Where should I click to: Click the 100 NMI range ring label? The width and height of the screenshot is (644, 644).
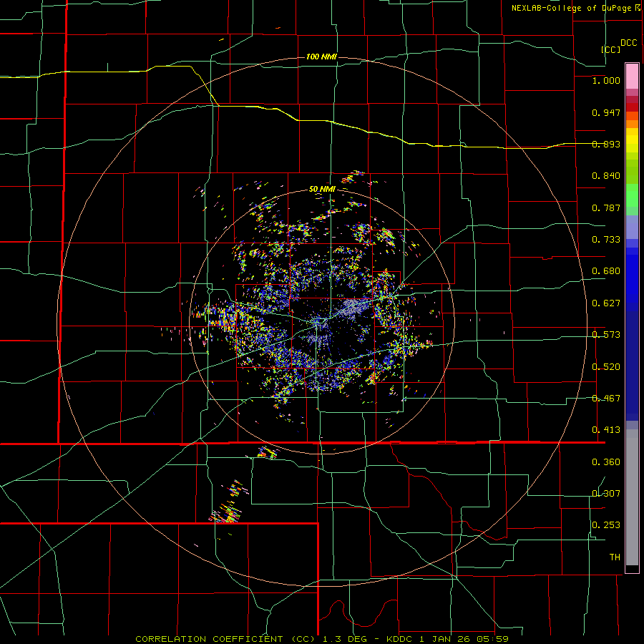coord(321,57)
